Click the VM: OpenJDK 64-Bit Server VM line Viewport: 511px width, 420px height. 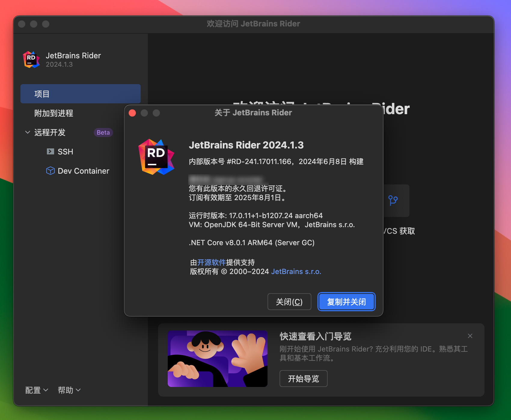272,225
